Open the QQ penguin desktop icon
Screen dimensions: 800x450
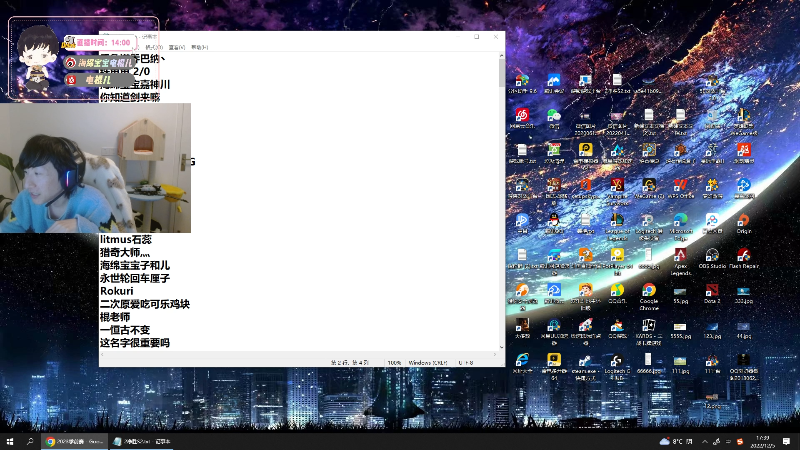pos(554,223)
